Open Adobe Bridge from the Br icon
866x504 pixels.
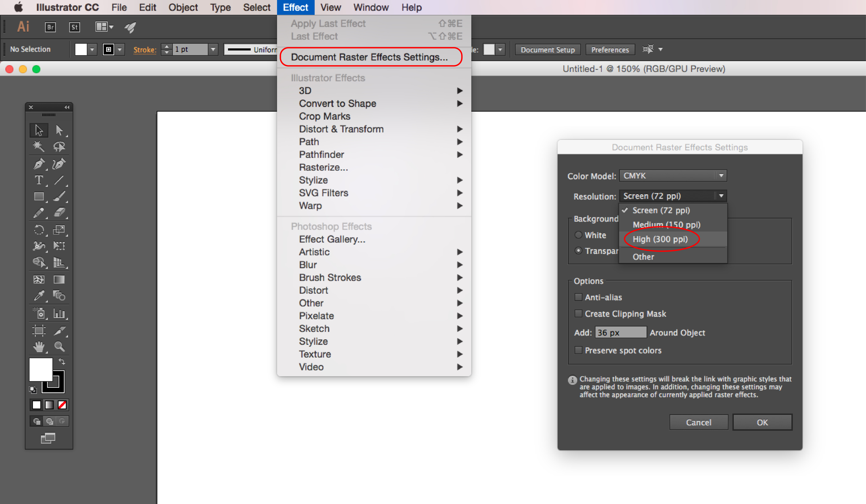(50, 27)
